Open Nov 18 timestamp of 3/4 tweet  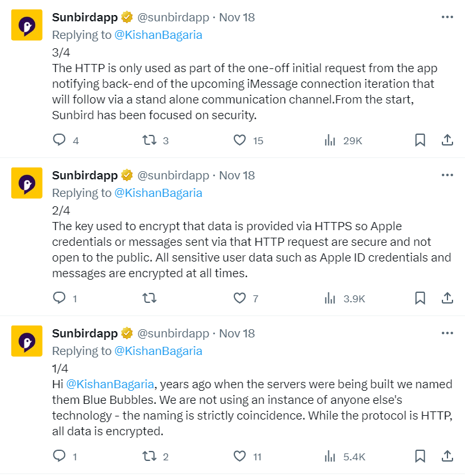237,18
